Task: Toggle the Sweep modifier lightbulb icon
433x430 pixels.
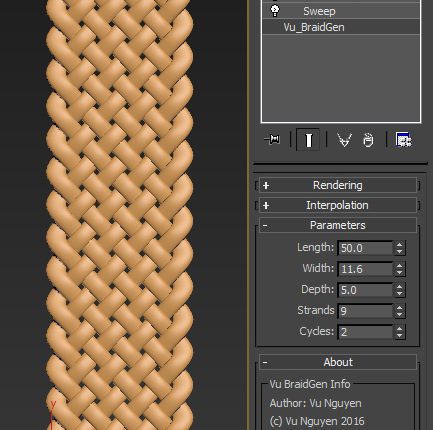Action: [275, 11]
